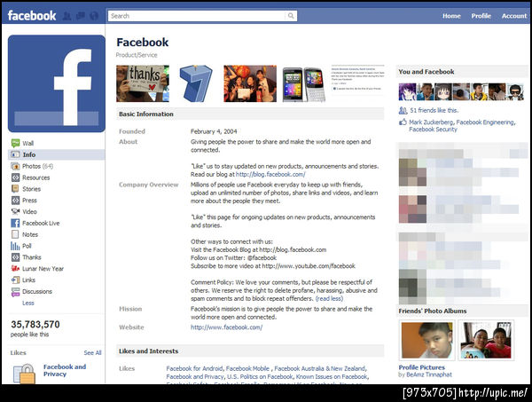Image resolution: width=532 pixels, height=402 pixels.
Task: Open U.S. Politics on Facebook link
Action: pos(260,377)
